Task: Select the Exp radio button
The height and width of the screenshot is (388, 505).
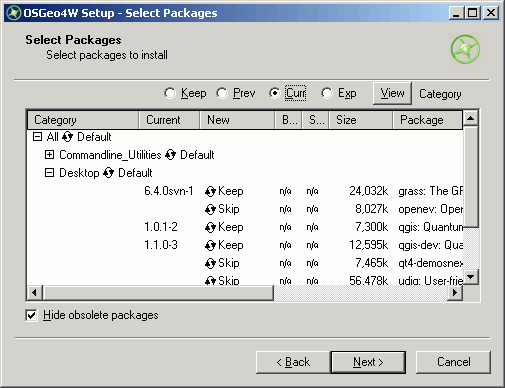Action: [327, 93]
